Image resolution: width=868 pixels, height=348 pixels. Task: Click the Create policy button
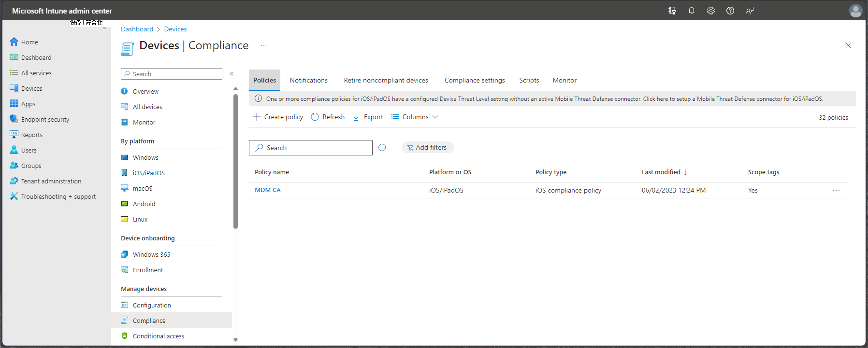click(278, 117)
